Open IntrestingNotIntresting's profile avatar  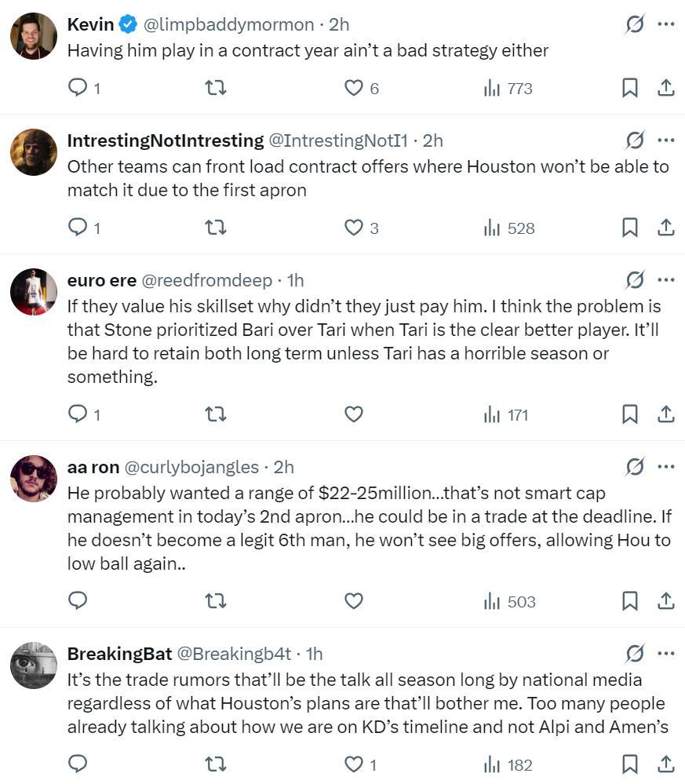pyautogui.click(x=34, y=151)
